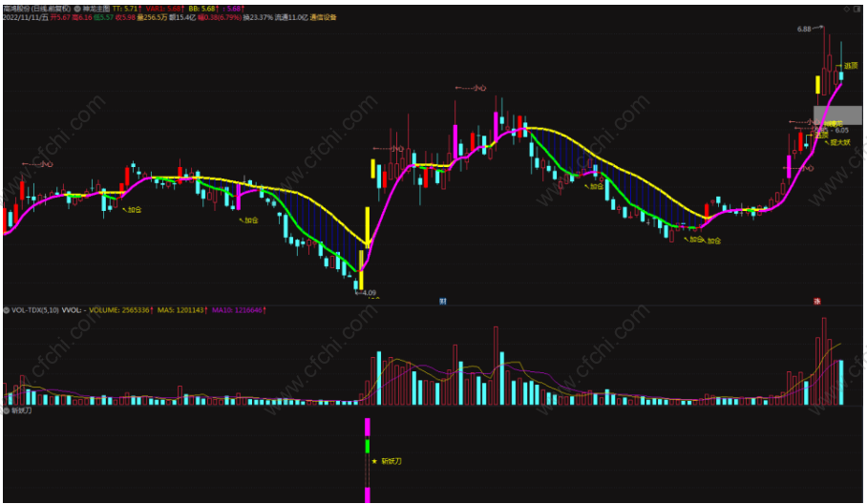Click the gray gap rectangle near 6.05
The image size is (867, 504).
(837, 115)
